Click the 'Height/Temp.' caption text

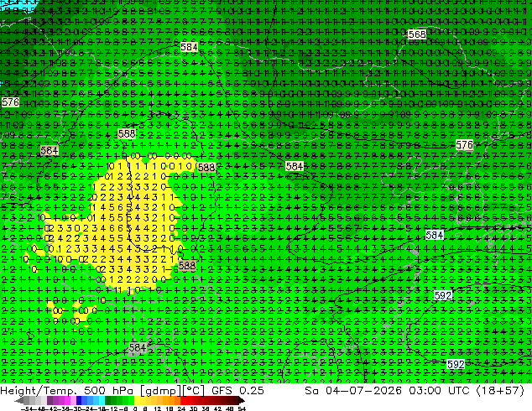pyautogui.click(x=39, y=391)
